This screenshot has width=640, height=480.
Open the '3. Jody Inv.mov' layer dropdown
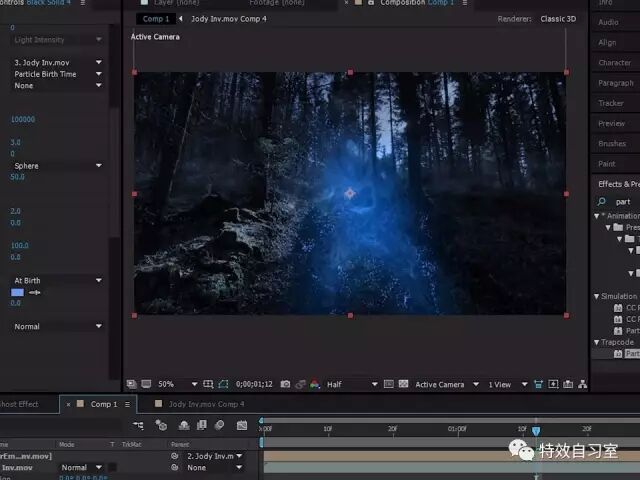click(58, 62)
